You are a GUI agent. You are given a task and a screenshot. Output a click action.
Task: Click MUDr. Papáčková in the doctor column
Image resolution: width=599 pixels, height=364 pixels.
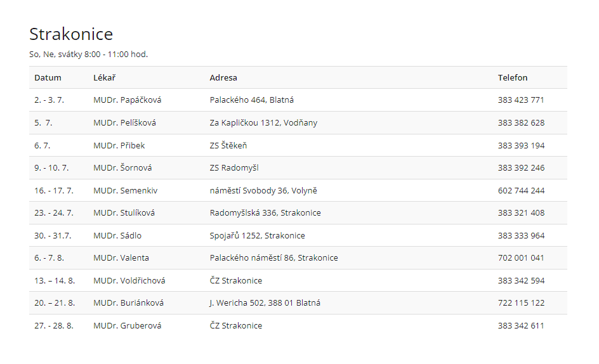127,100
